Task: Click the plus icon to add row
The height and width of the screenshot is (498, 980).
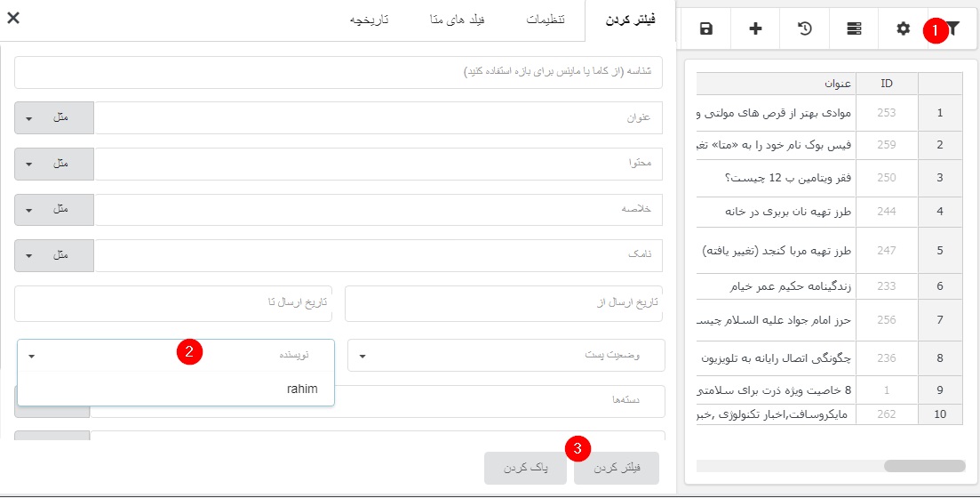Action: coord(755,29)
